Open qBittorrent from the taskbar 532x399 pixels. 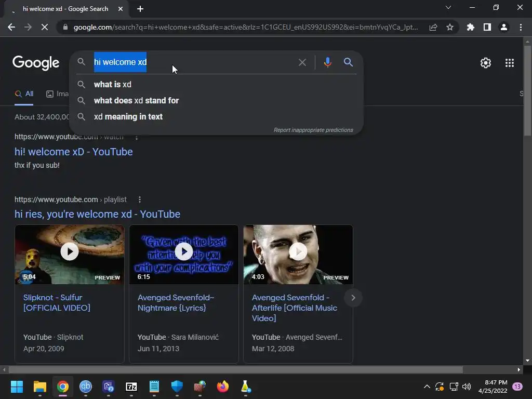click(86, 387)
